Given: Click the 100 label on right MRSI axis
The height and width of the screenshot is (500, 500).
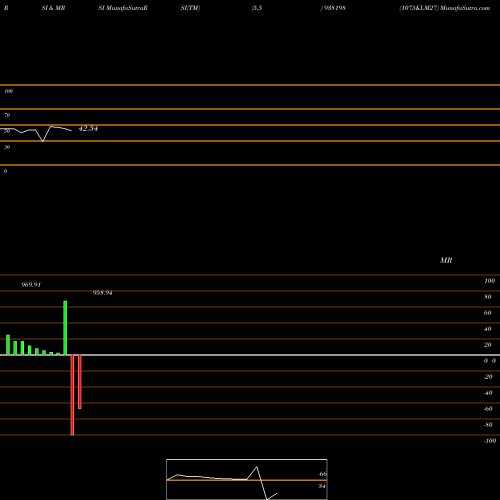Looking at the screenshot, I should 489,281.
